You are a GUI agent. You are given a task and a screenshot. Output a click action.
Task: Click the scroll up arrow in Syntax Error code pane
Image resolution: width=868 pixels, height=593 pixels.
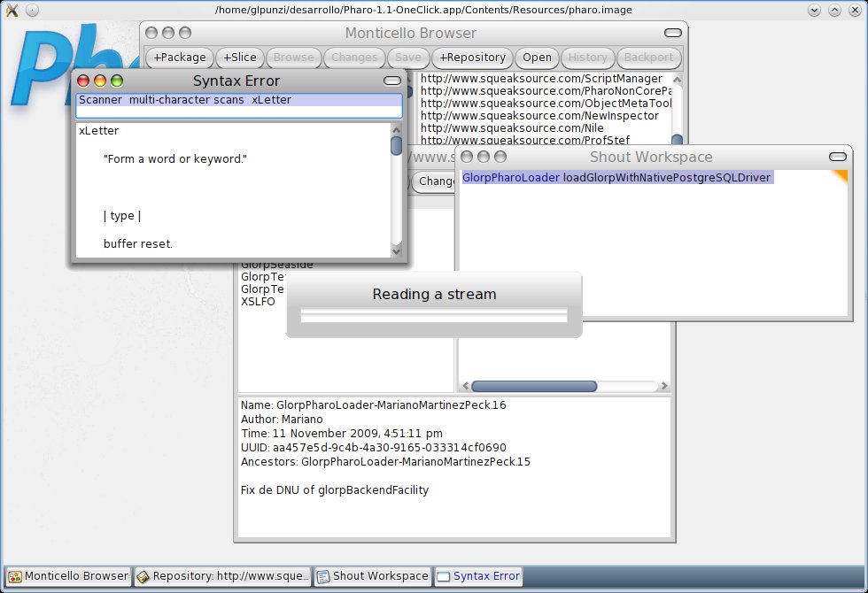point(397,130)
